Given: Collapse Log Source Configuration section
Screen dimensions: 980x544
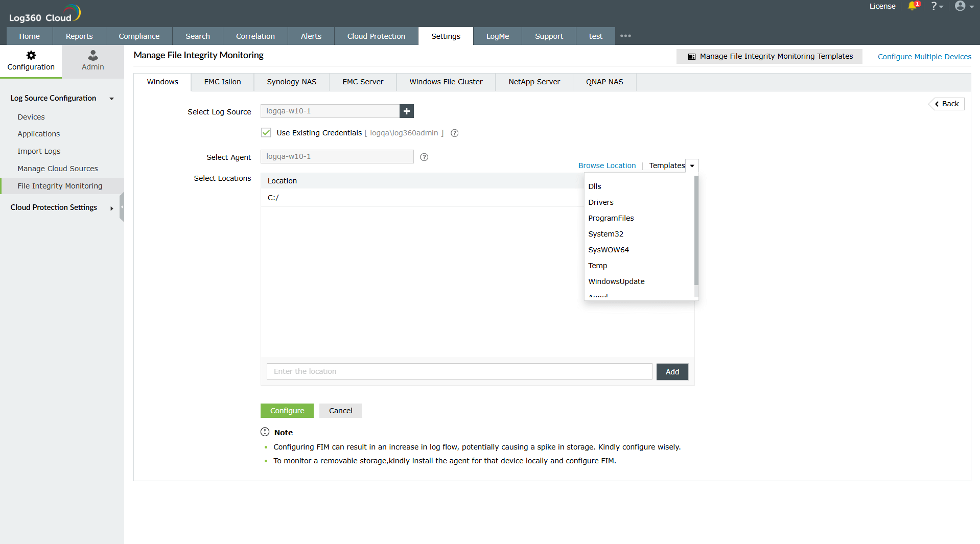Looking at the screenshot, I should 111,99.
